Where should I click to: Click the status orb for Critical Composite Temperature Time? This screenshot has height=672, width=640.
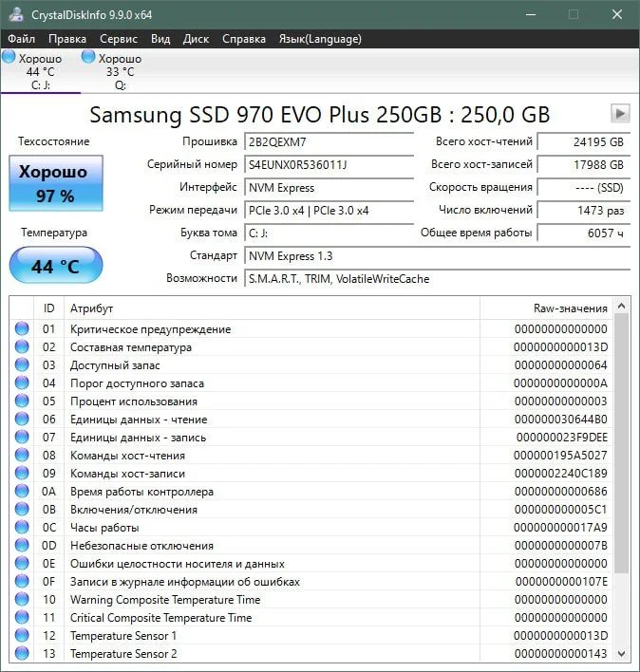[x=22, y=617]
